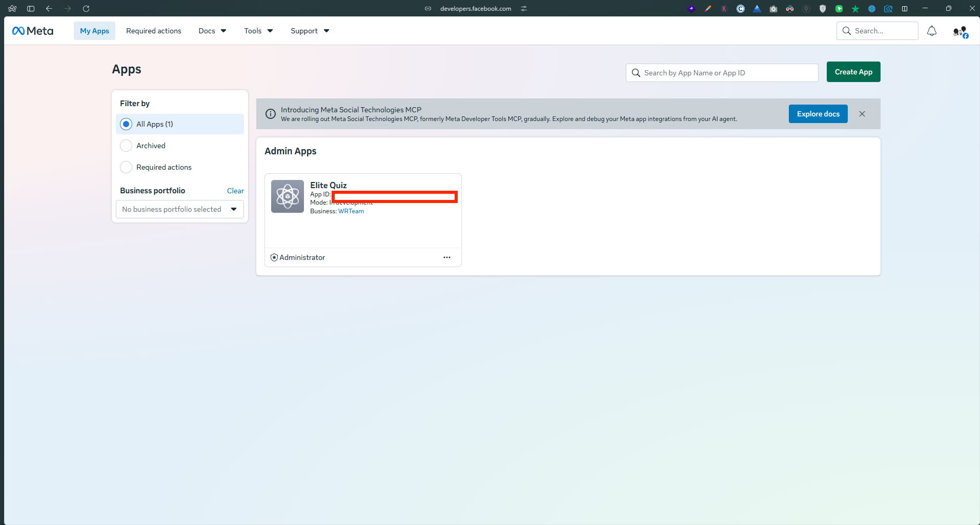This screenshot has width=980, height=525.
Task: Open the green cursor arrow extension
Action: [839, 9]
